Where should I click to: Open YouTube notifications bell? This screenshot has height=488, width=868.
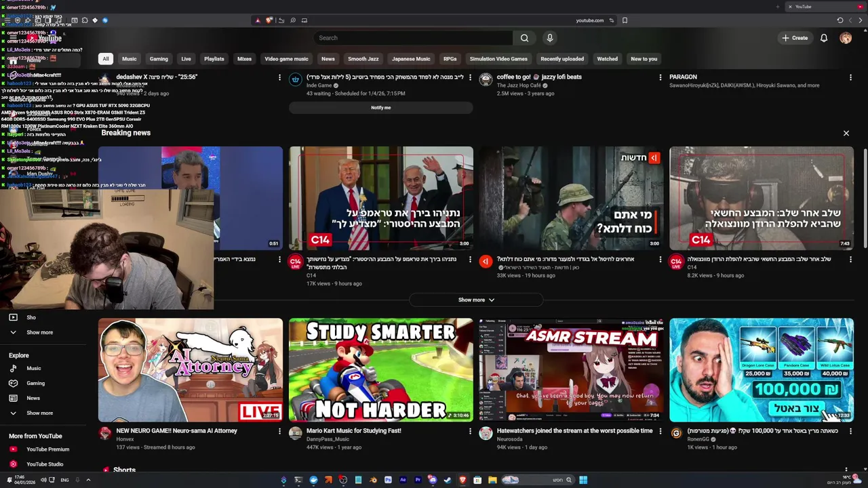[824, 38]
